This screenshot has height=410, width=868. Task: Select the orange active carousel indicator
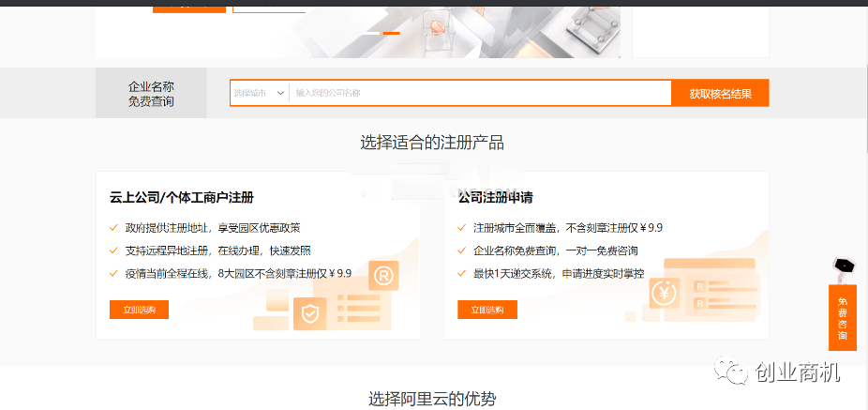point(392,33)
